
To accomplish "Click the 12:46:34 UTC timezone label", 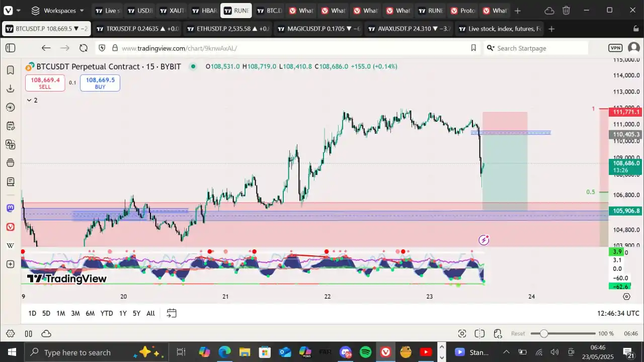I will (618, 313).
